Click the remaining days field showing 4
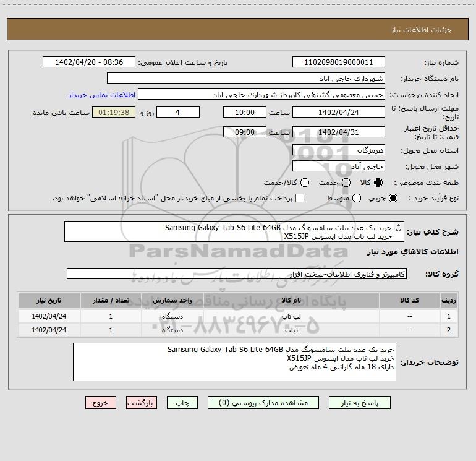 178,112
